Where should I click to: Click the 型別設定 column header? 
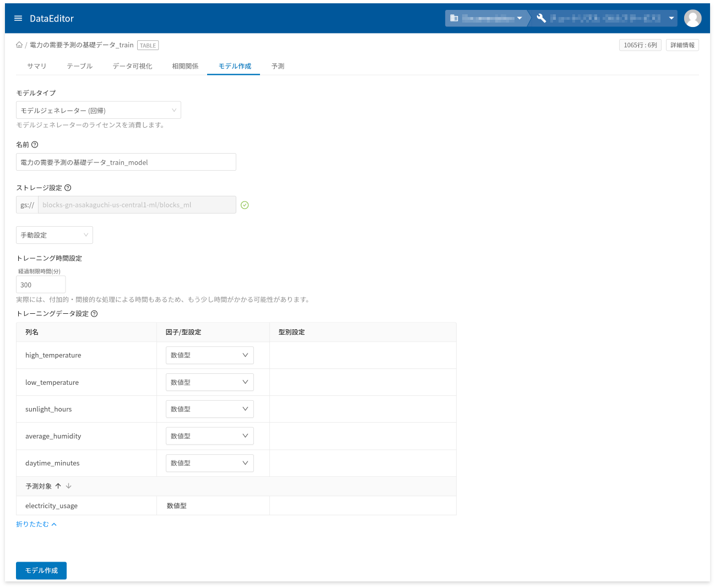pyautogui.click(x=291, y=332)
